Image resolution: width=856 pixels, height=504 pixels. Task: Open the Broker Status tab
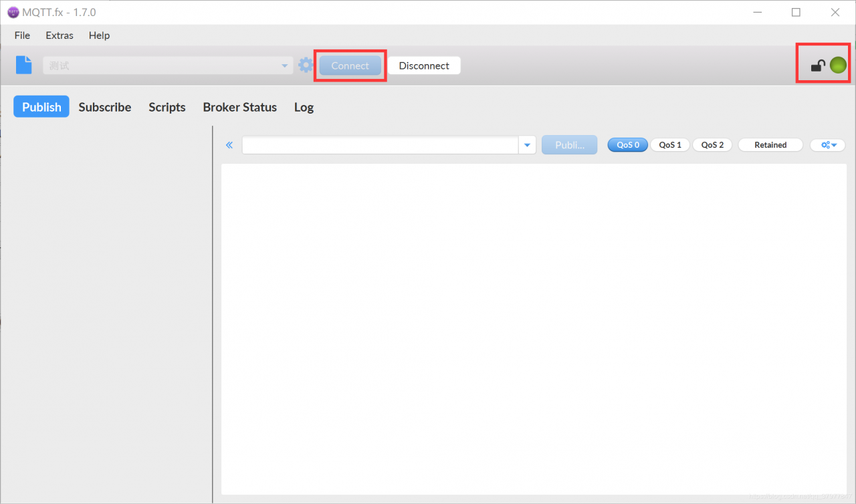pyautogui.click(x=240, y=107)
